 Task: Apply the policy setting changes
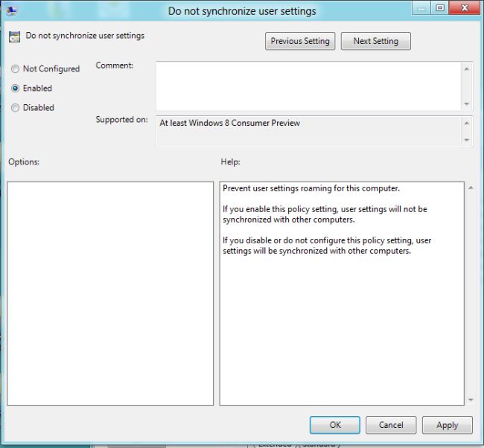tap(448, 425)
